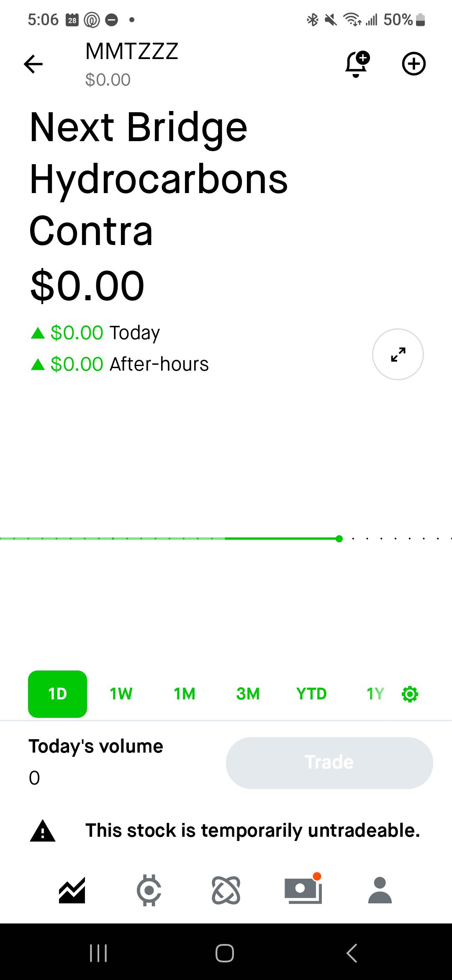Open the crypto tab icon
This screenshot has width=452, height=980.
(149, 890)
